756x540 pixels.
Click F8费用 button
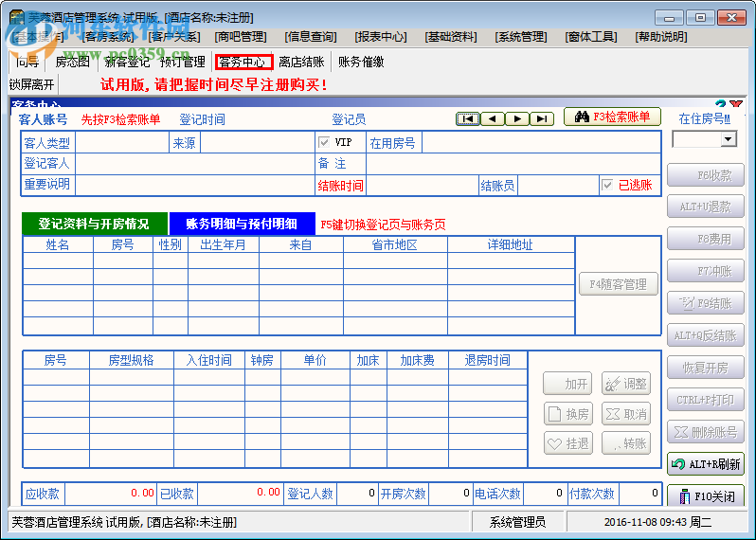(x=706, y=239)
